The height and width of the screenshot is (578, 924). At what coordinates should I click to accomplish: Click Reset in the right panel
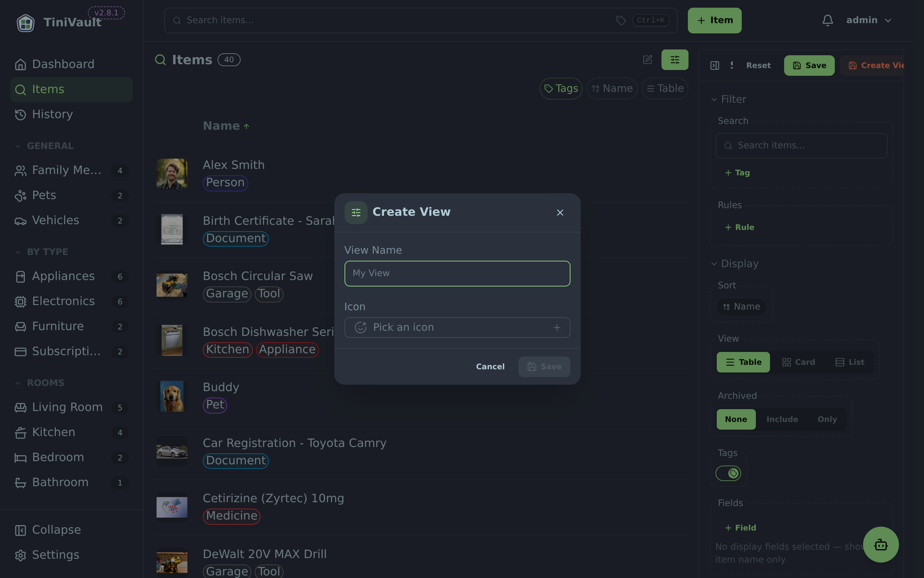(x=758, y=66)
